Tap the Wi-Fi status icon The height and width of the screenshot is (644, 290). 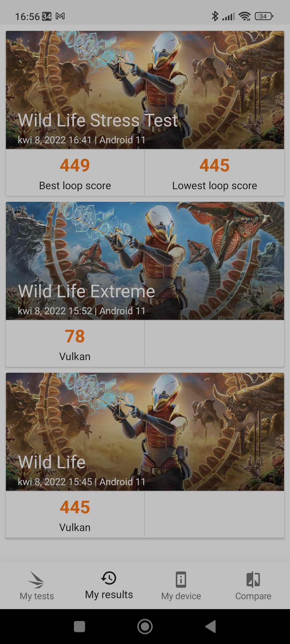tap(245, 16)
